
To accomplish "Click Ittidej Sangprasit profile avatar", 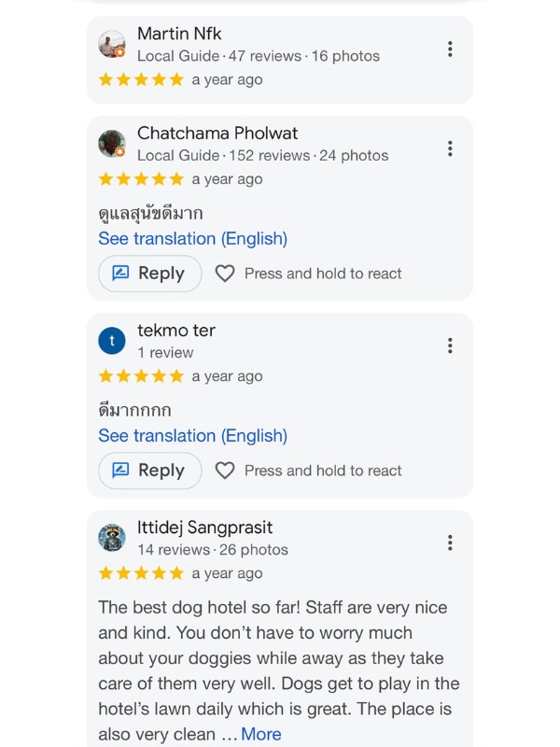I will coord(112,538).
